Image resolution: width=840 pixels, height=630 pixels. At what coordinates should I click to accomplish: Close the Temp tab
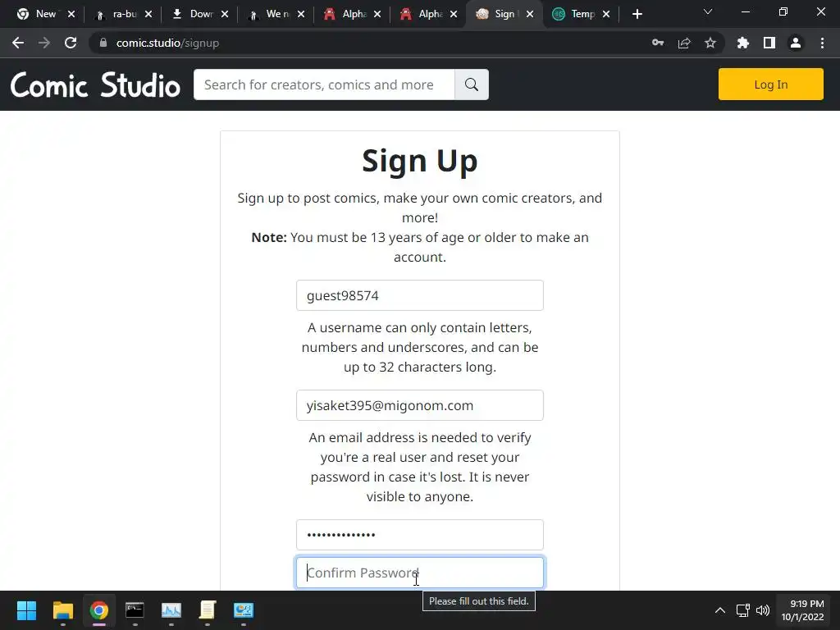click(x=606, y=14)
